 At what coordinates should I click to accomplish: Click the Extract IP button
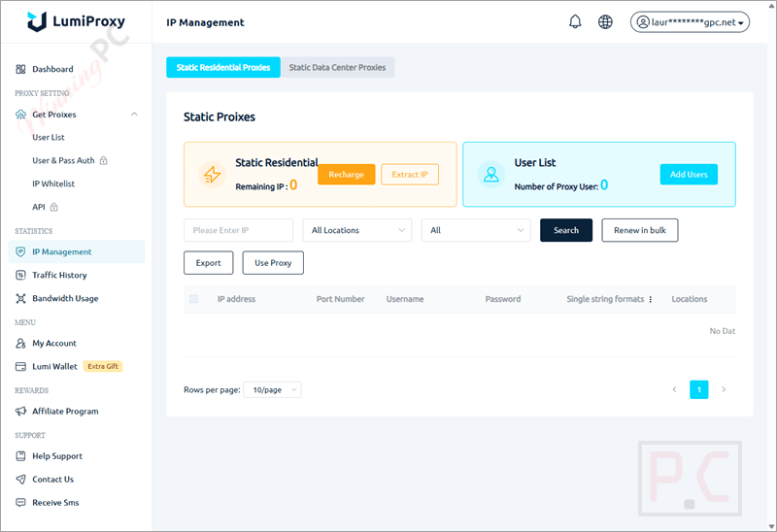pos(410,175)
